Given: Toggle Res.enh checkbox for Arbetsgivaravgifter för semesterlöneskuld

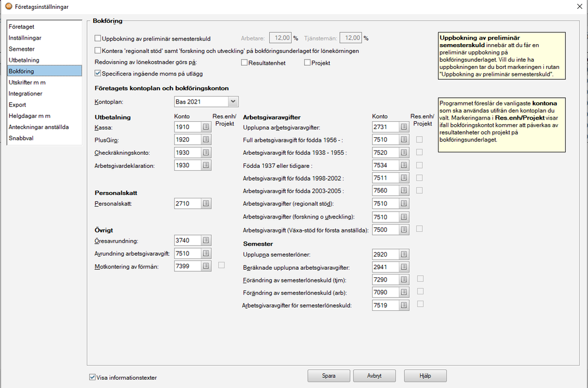Looking at the screenshot, I should click(420, 304).
